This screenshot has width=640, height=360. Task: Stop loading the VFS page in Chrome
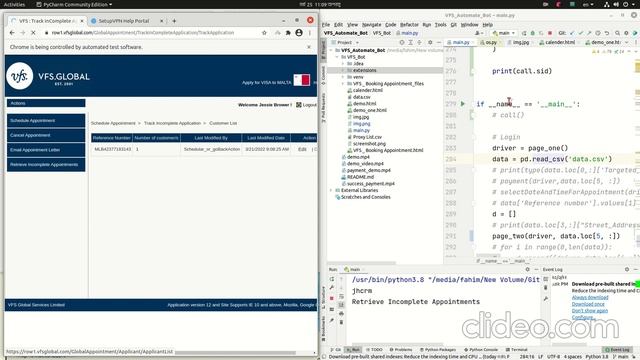point(33,33)
